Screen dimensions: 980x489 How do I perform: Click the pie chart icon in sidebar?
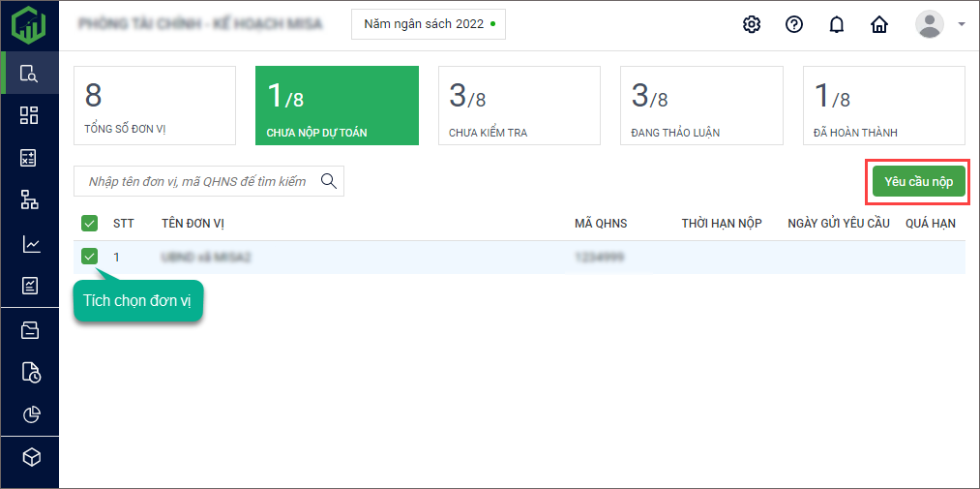click(29, 414)
